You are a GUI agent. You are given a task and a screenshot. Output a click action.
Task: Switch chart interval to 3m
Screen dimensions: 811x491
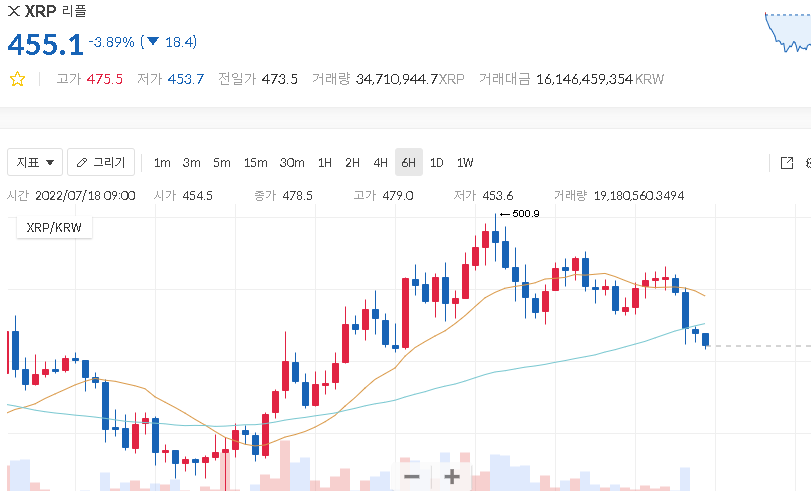(x=191, y=162)
